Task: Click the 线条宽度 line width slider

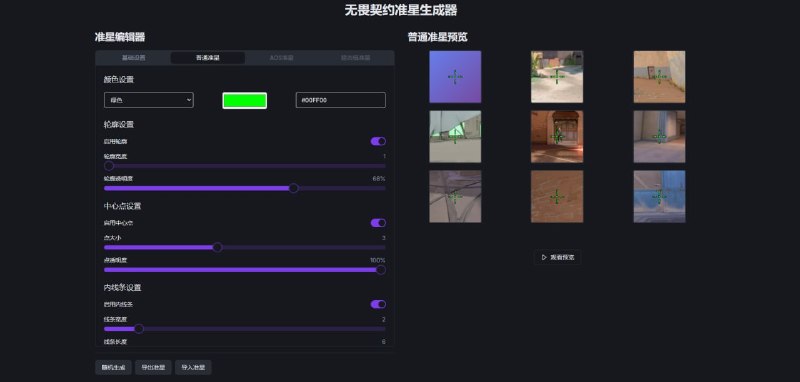Action: click(245, 329)
